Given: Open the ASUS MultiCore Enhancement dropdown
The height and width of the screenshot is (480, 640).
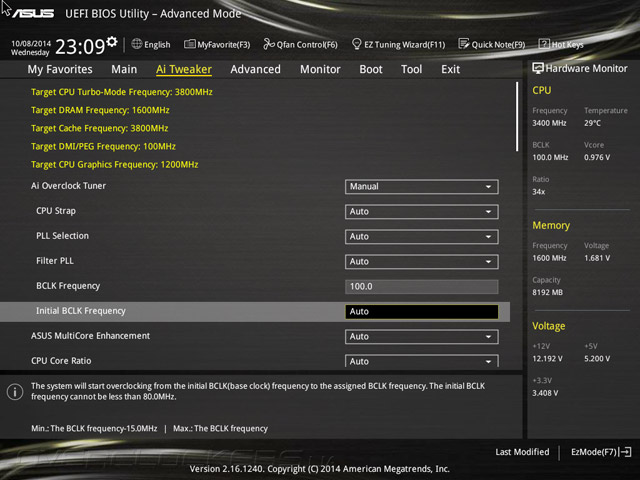Looking at the screenshot, I should point(422,336).
